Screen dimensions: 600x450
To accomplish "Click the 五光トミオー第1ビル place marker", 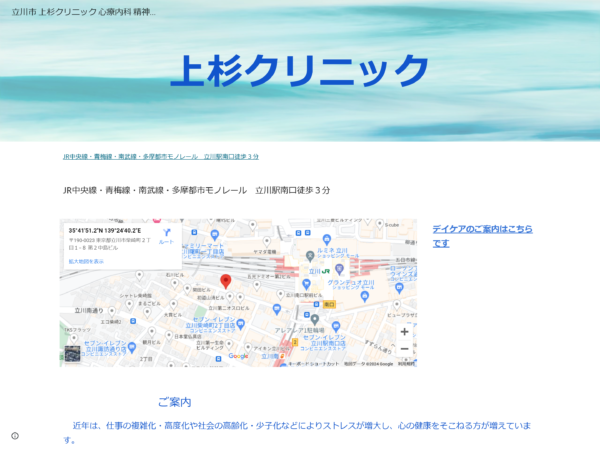I will (257, 285).
